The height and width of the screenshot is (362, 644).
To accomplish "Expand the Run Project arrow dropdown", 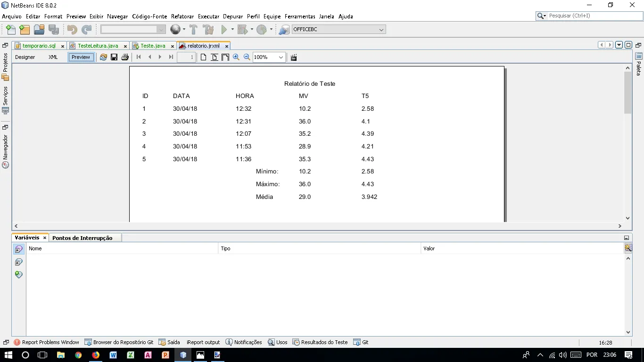I will click(232, 30).
